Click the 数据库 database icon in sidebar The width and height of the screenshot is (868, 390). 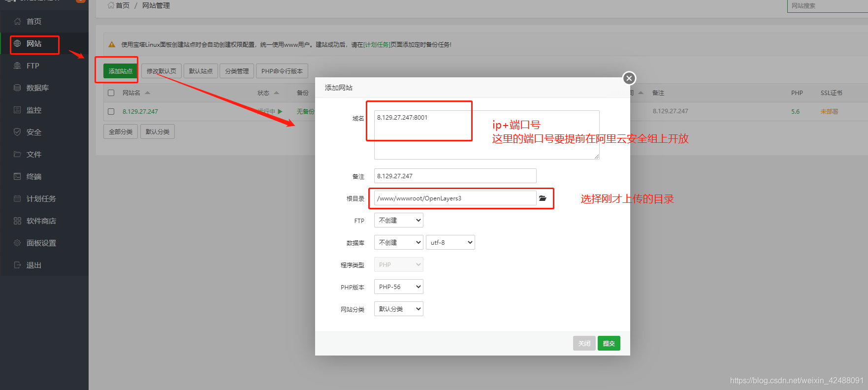coord(17,88)
